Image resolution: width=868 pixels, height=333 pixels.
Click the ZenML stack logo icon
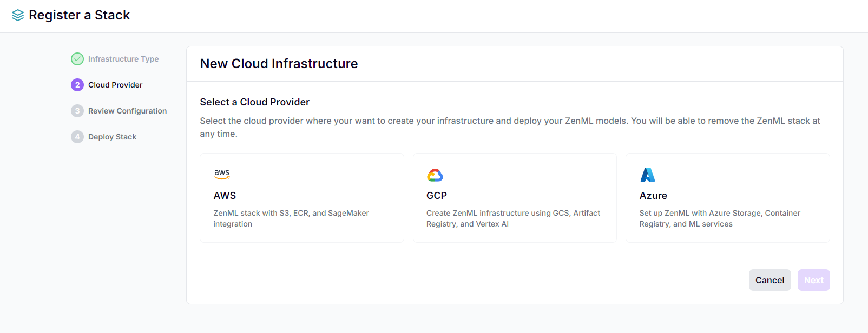(x=18, y=15)
